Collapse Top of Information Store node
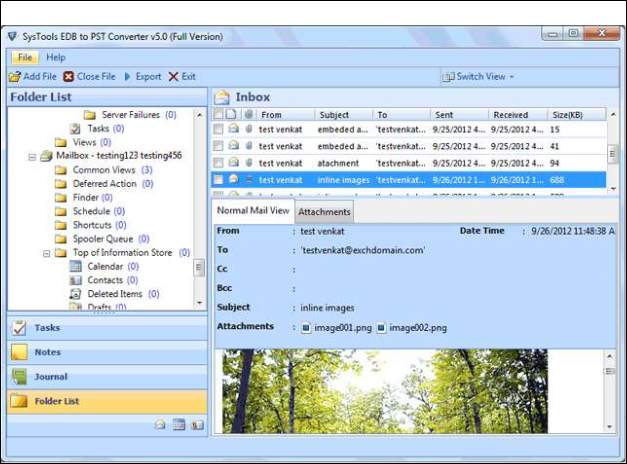This screenshot has height=464, width=627. pos(47,254)
